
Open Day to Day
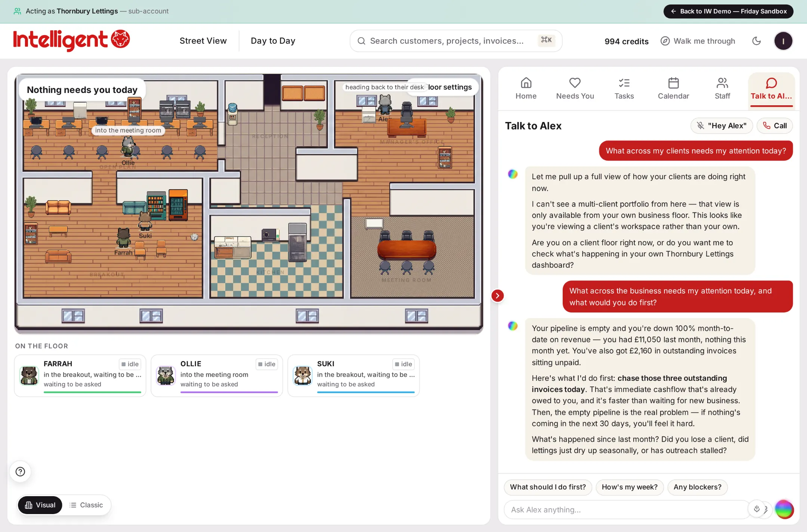(273, 41)
